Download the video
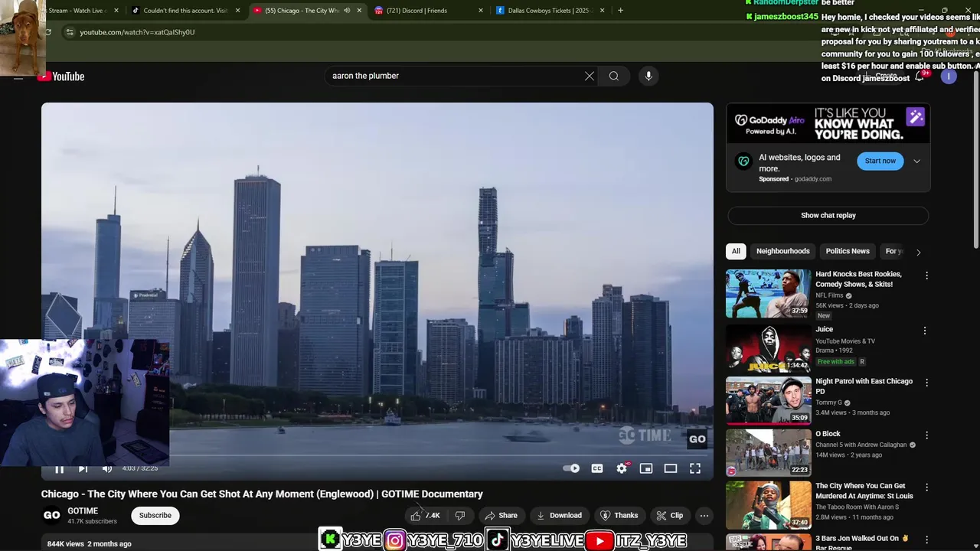 [x=559, y=516]
